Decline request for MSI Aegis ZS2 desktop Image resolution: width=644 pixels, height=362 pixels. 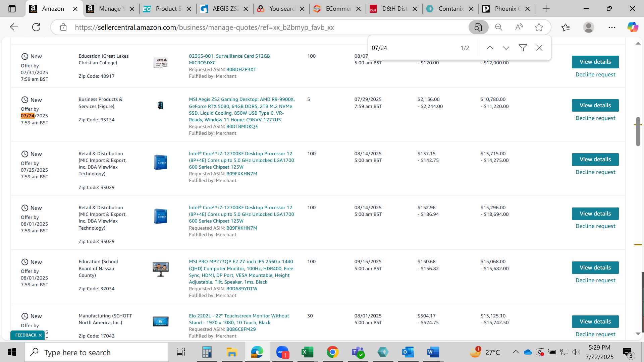595,118
